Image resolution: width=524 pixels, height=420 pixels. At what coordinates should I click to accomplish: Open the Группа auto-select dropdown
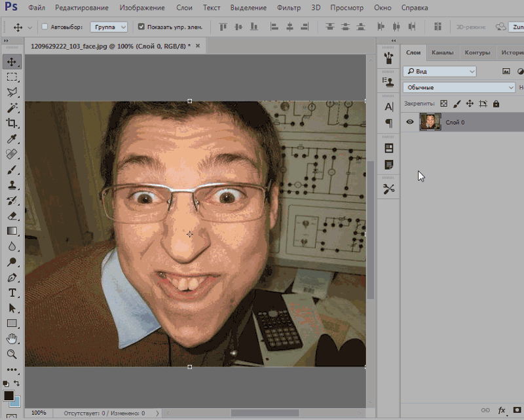pos(109,28)
